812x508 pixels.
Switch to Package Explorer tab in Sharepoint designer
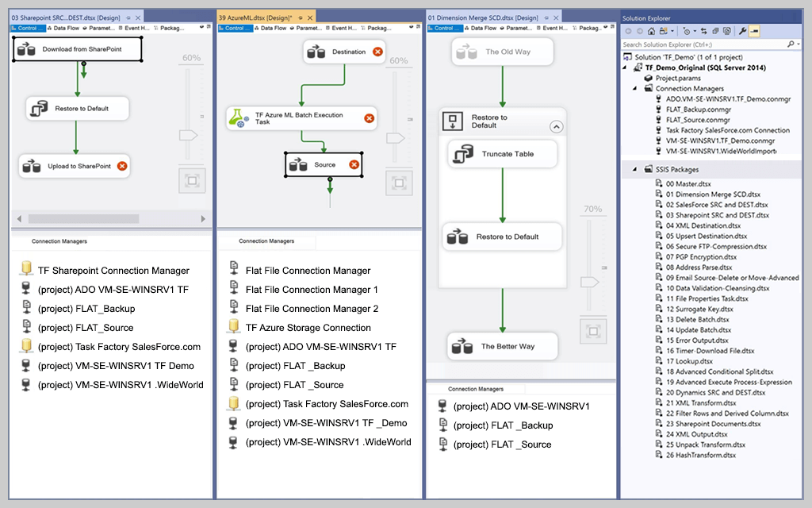click(x=170, y=28)
